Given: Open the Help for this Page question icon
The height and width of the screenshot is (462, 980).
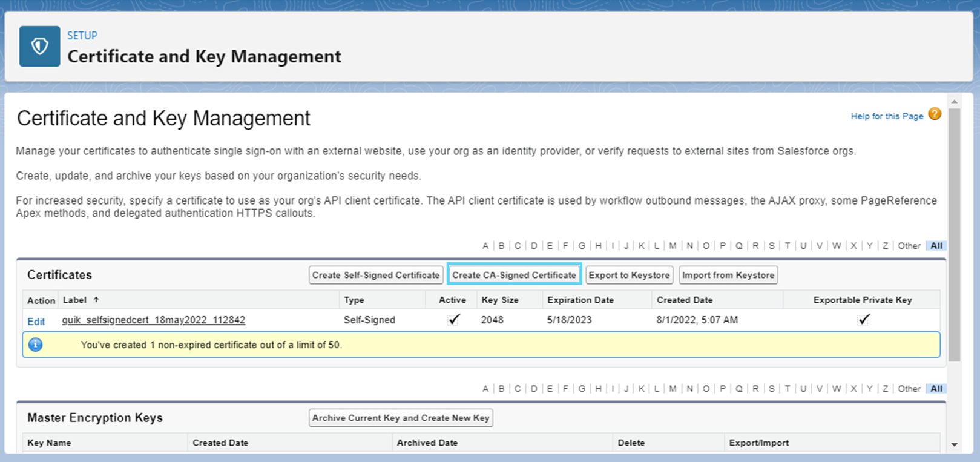Looking at the screenshot, I should tap(935, 114).
